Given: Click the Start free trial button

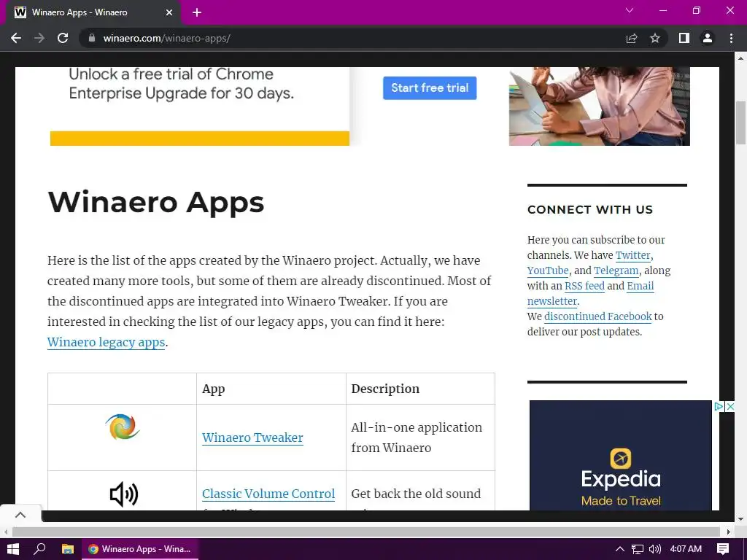Looking at the screenshot, I should [430, 87].
